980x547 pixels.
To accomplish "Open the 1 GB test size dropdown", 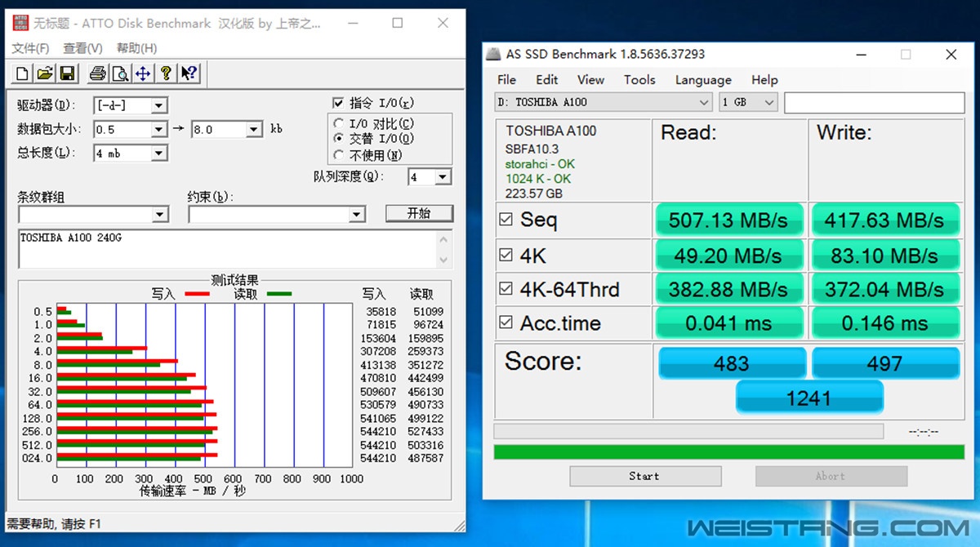I will coord(748,103).
